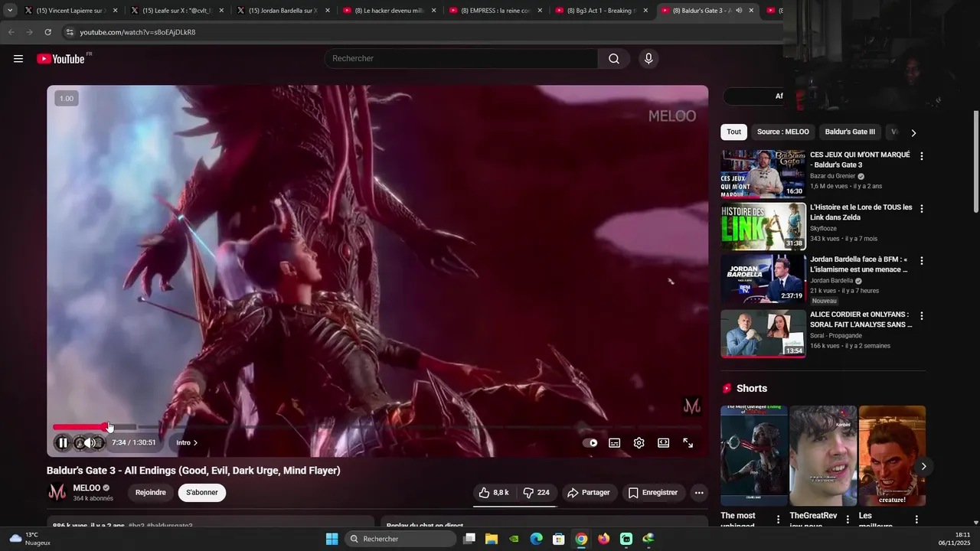Select the Source : MELOO chip
Image resolution: width=980 pixels, height=551 pixels.
pyautogui.click(x=782, y=132)
